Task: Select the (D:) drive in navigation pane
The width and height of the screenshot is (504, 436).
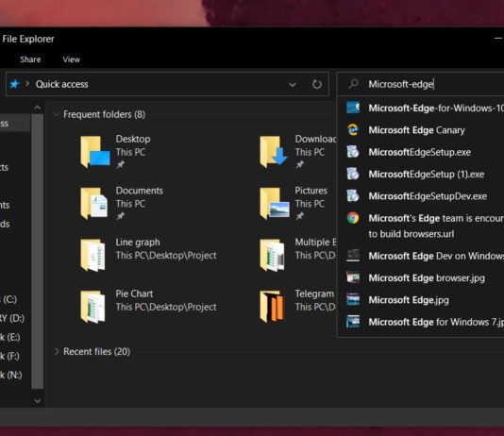Action: [12, 318]
